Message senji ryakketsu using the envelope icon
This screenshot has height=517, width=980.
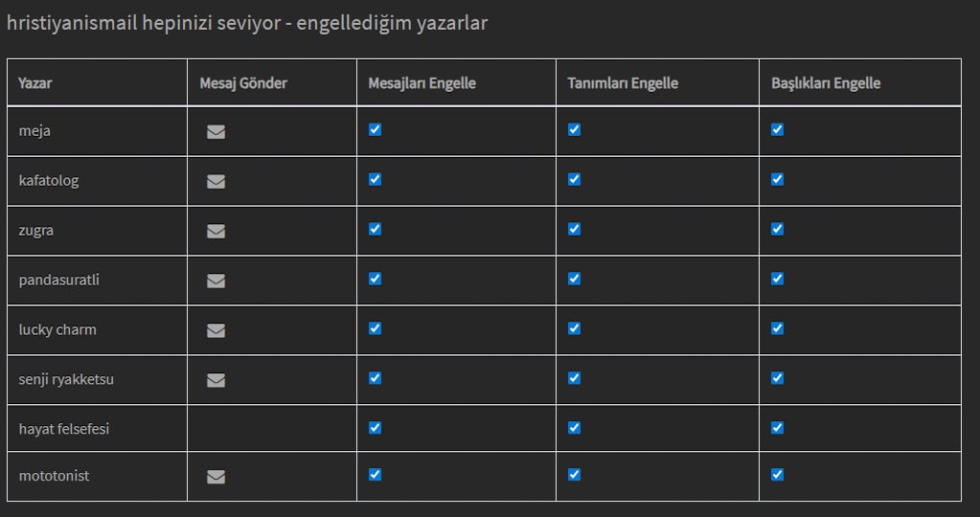(x=217, y=380)
